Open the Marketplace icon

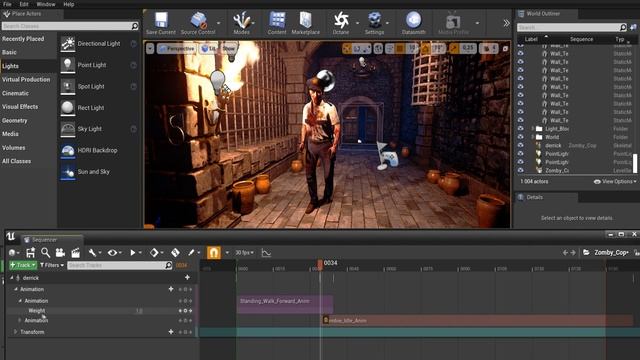[306, 23]
